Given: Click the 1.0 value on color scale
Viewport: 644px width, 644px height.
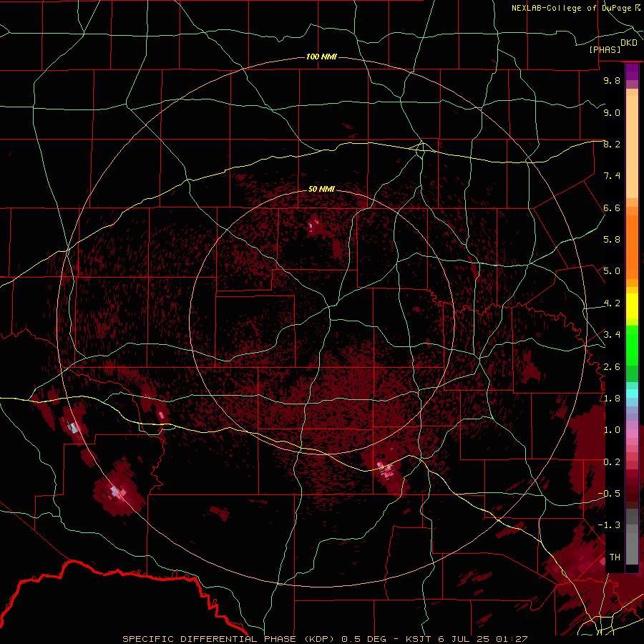Looking at the screenshot, I should [612, 430].
